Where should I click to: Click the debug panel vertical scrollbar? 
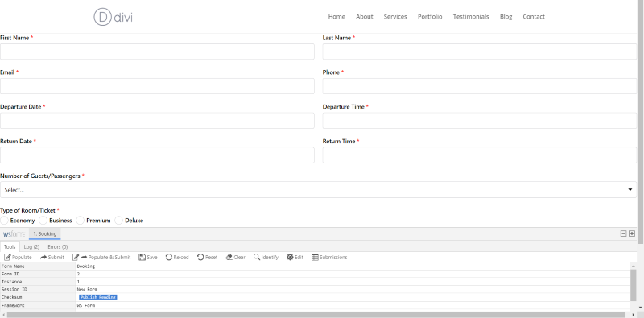pos(634,285)
